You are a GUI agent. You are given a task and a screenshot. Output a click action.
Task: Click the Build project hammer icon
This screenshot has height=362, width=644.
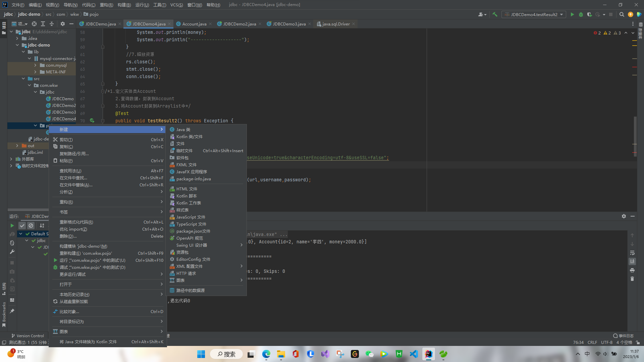click(x=495, y=14)
